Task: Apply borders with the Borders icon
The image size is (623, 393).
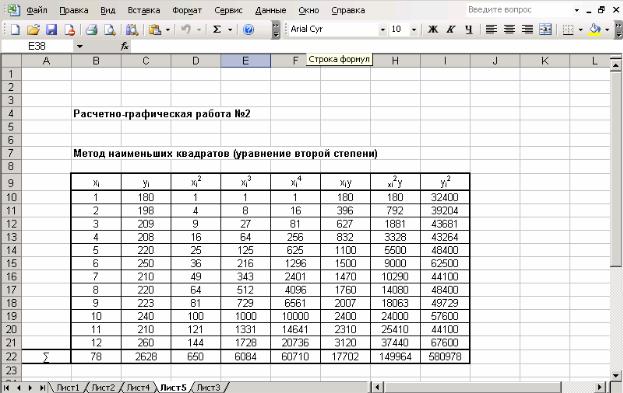Action: (569, 29)
